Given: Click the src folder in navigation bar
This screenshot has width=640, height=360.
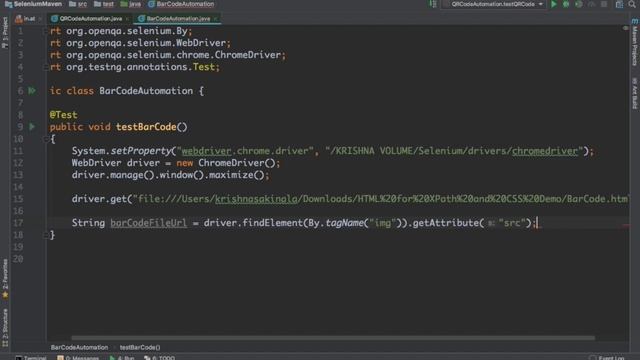Looking at the screenshot, I should [x=78, y=4].
